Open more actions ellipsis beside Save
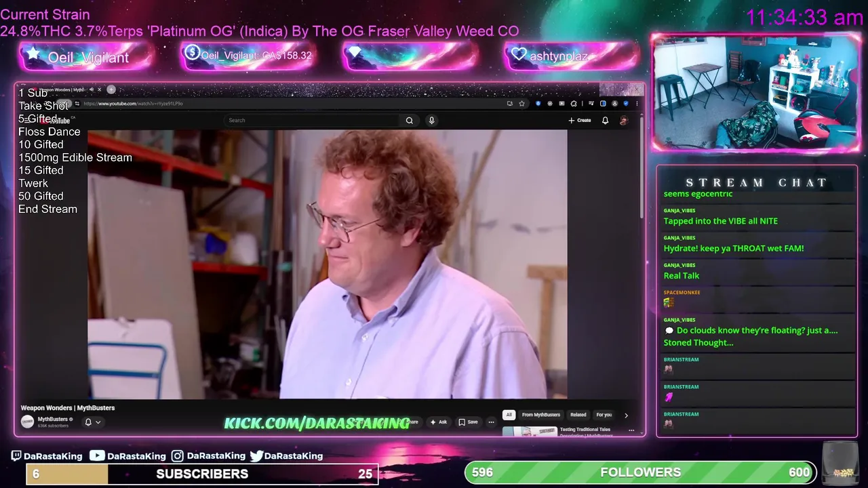Screen dimensions: 868x488 click(x=491, y=422)
